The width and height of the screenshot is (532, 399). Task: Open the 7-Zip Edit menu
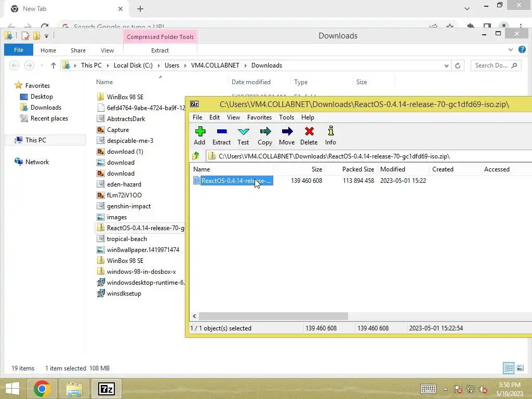click(x=215, y=117)
